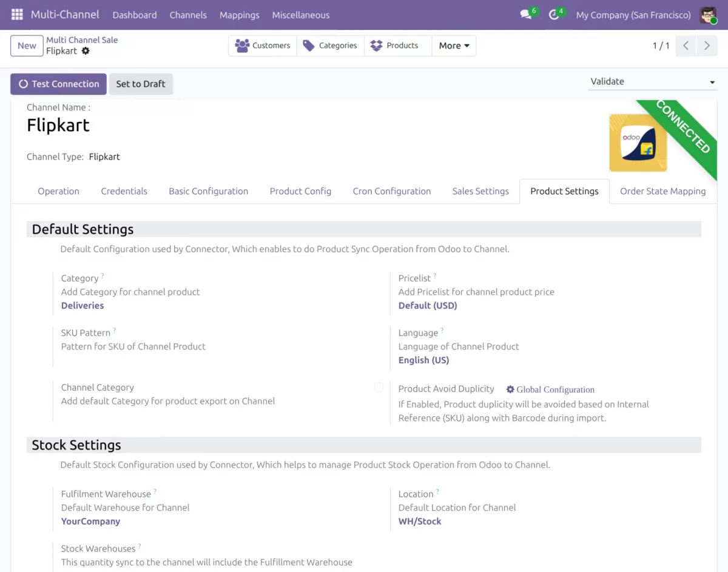
Task: Switch to the Credentials tab
Action: coord(124,191)
